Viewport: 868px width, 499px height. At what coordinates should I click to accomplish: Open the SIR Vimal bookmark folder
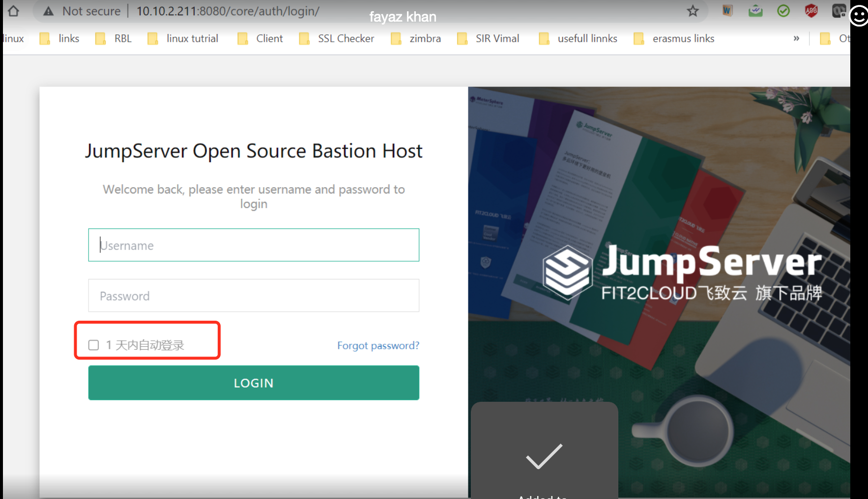click(488, 38)
